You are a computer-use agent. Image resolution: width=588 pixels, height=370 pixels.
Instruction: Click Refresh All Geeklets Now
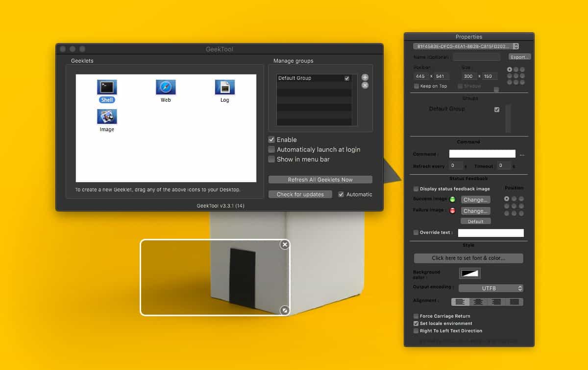pyautogui.click(x=320, y=180)
